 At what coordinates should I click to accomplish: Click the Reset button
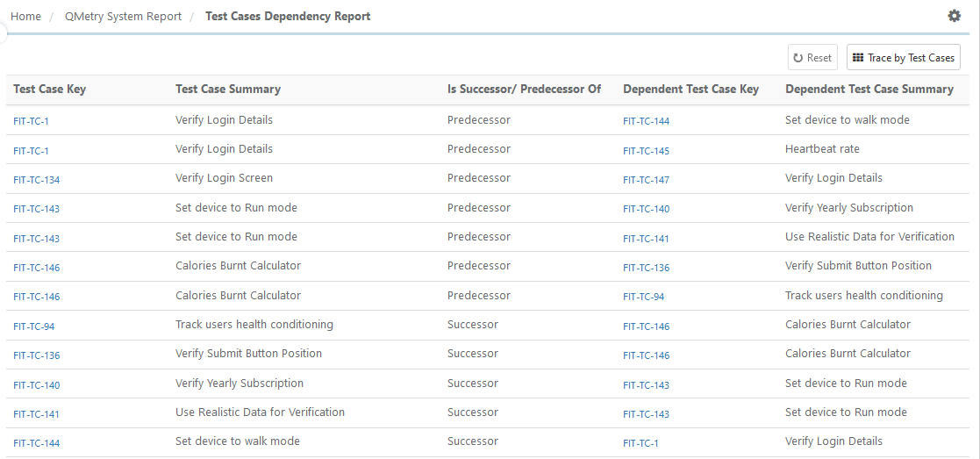click(x=812, y=58)
